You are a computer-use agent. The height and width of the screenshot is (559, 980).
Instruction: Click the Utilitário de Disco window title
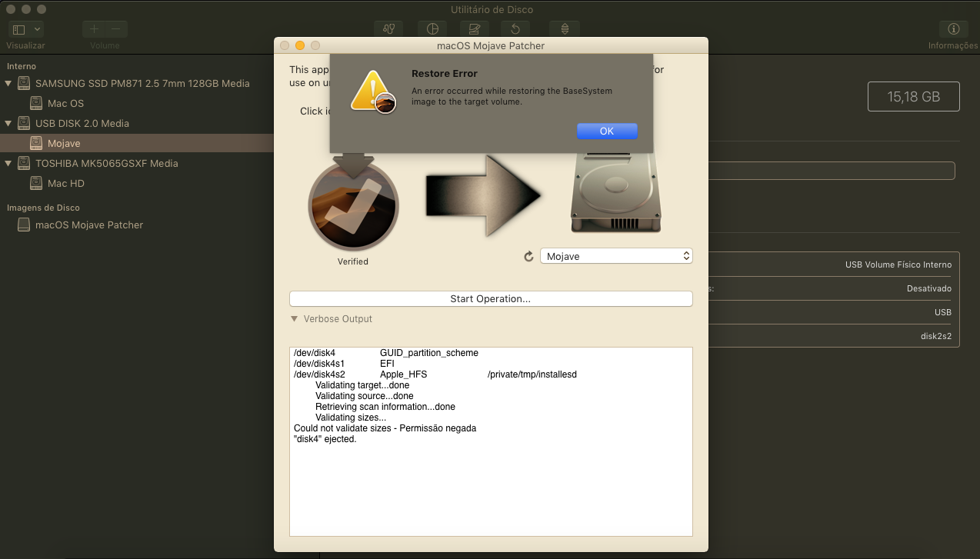point(492,10)
